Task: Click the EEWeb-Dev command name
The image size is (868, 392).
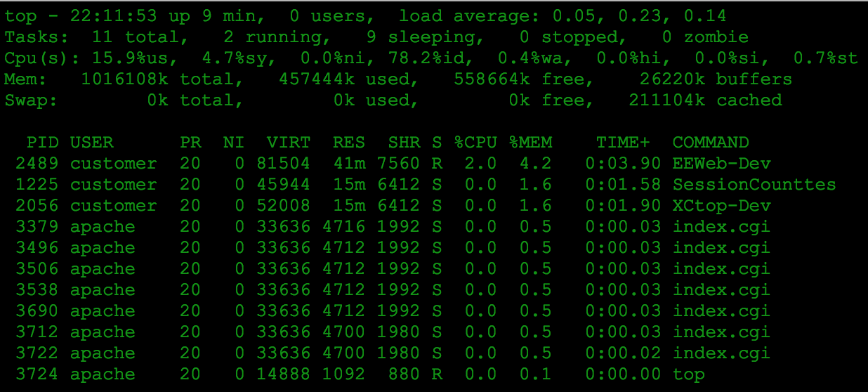Action: 722,163
